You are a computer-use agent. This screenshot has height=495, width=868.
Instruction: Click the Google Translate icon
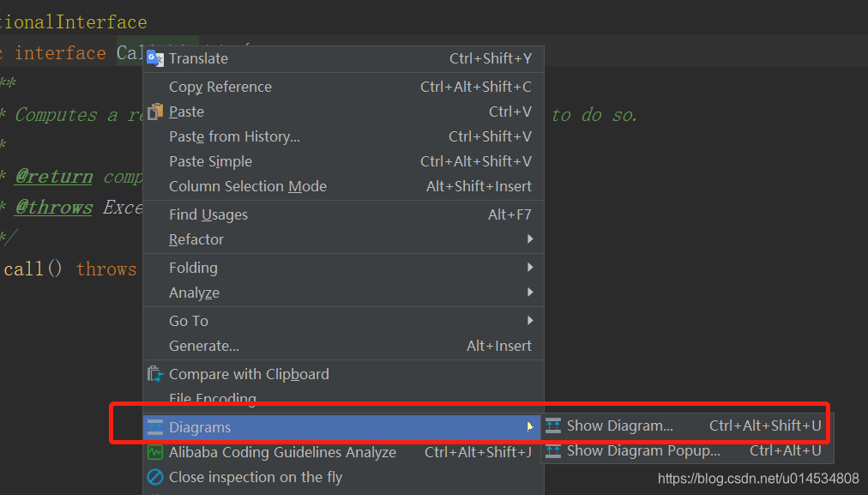pyautogui.click(x=155, y=58)
